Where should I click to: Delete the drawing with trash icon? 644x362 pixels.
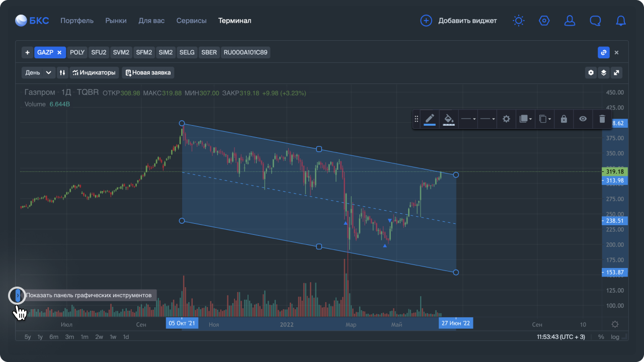pos(602,119)
